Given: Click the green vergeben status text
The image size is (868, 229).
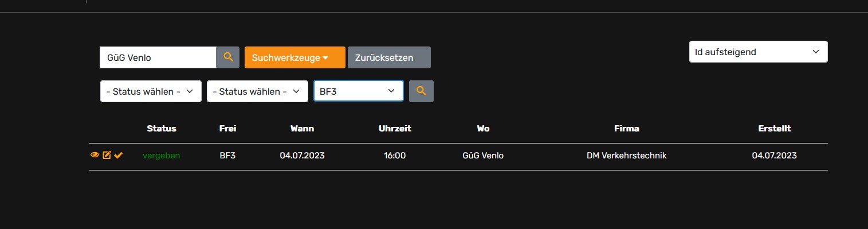Looking at the screenshot, I should (162, 156).
